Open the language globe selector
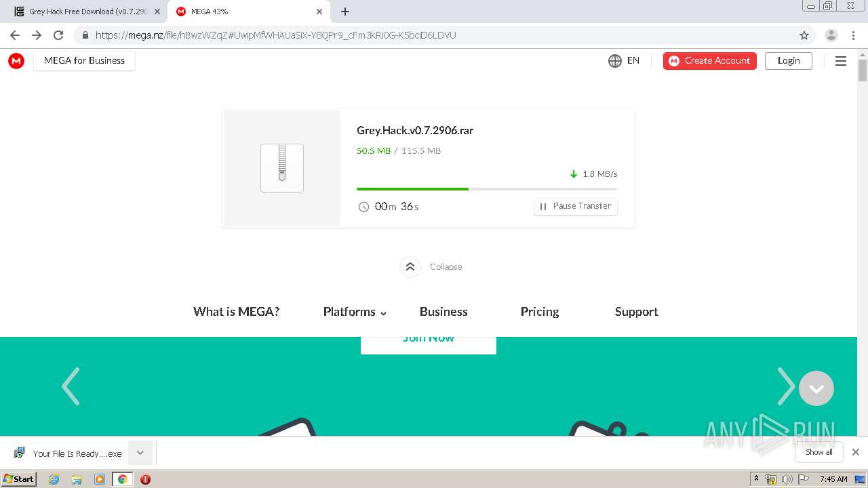This screenshot has height=488, width=868. coord(615,61)
